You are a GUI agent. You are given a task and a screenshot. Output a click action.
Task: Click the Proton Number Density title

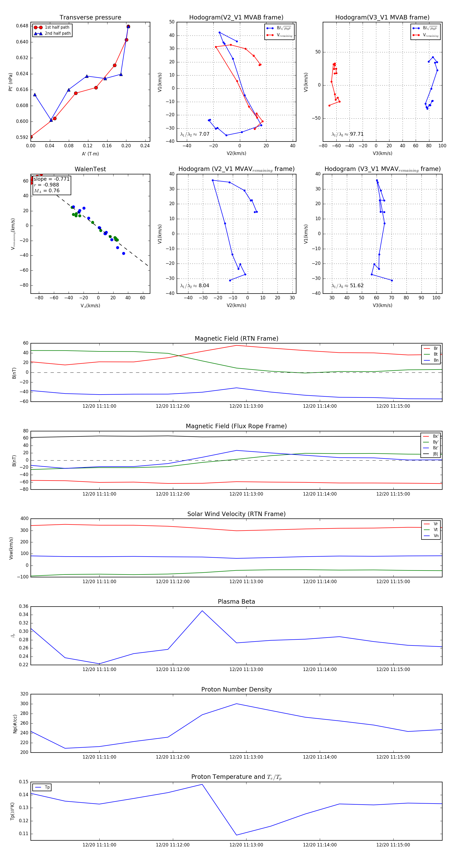(236, 689)
